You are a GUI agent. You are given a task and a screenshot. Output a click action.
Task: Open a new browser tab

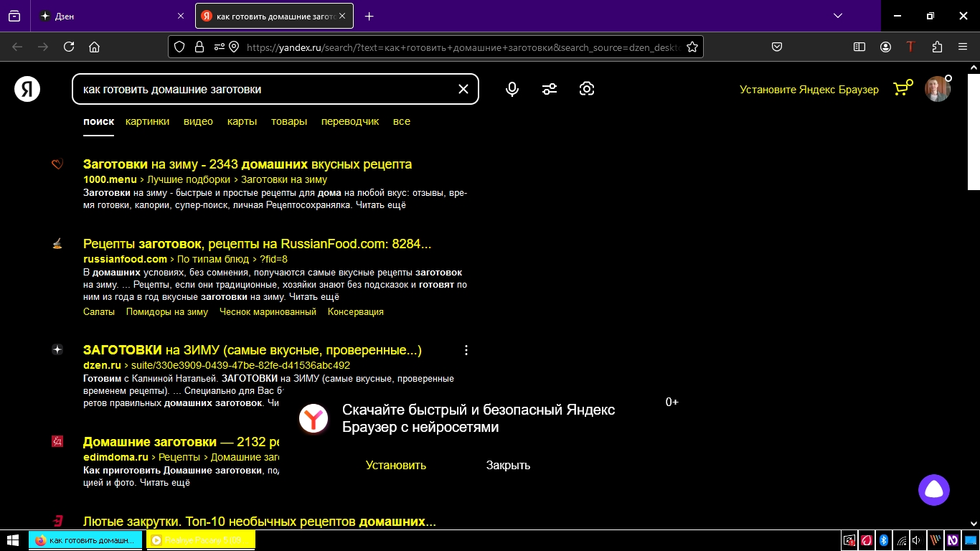369,16
